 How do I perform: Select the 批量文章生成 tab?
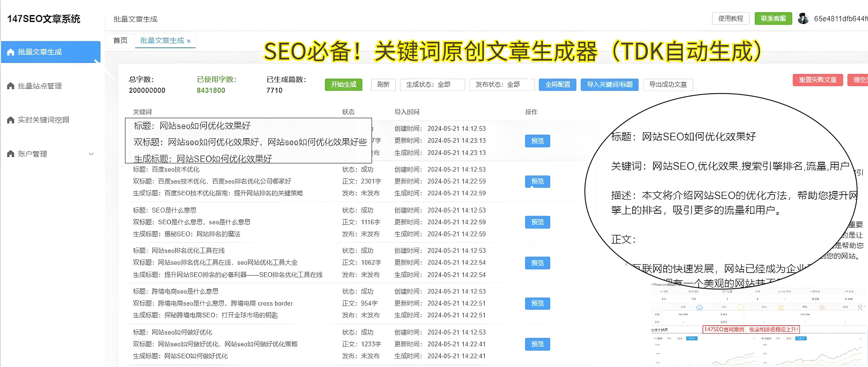[x=161, y=40]
